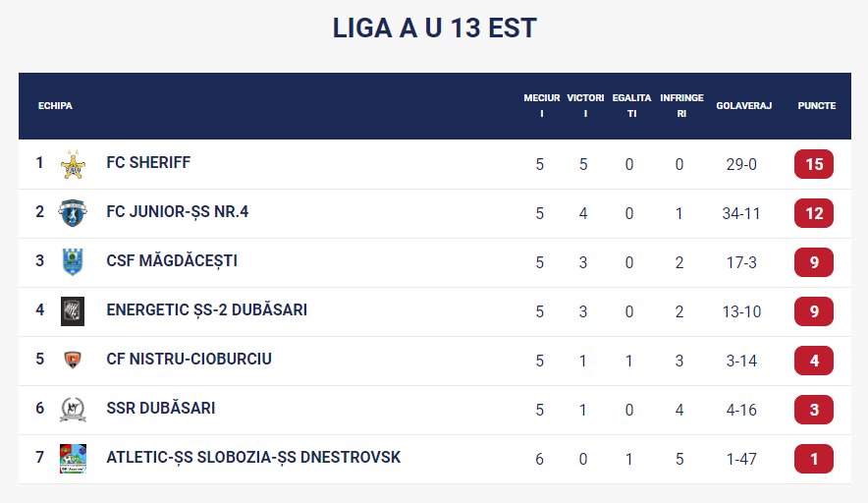868x503 pixels.
Task: Open the CSF Măgdăcești crest icon
Action: [x=73, y=262]
